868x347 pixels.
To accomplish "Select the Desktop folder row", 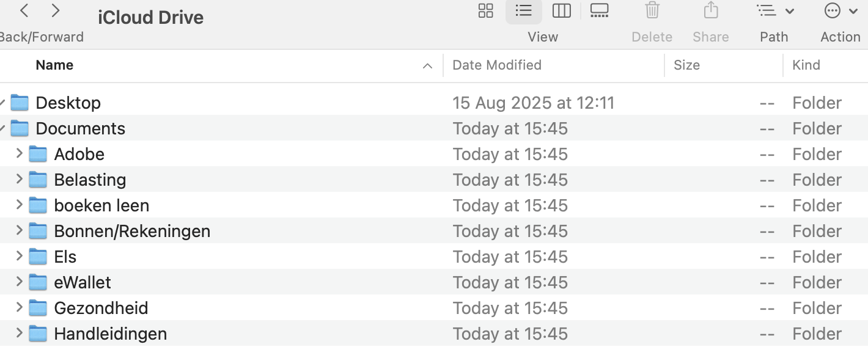I will point(68,103).
